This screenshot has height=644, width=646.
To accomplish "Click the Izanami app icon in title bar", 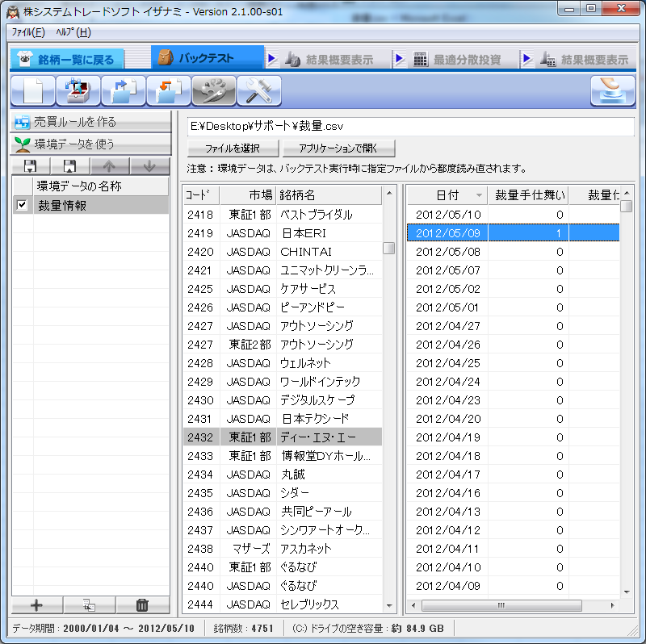I will pyautogui.click(x=13, y=12).
